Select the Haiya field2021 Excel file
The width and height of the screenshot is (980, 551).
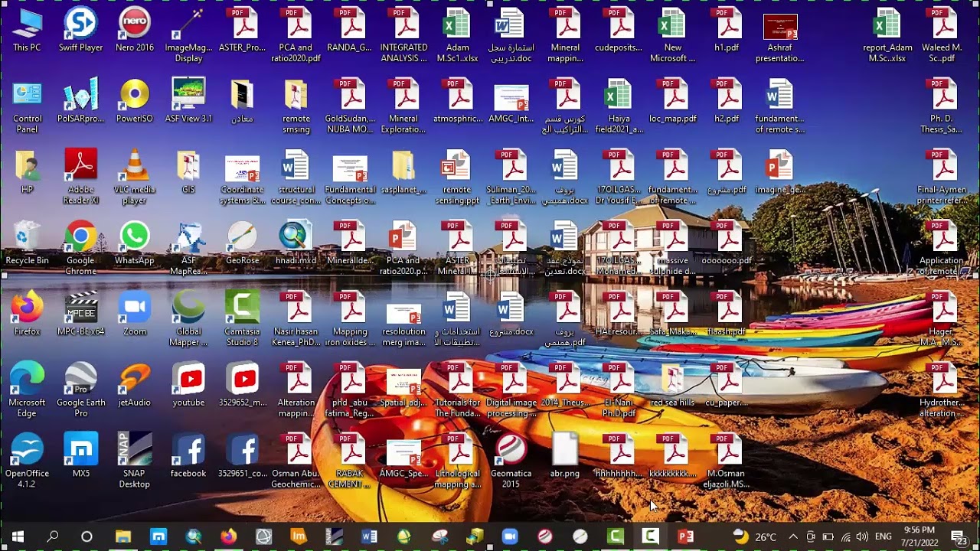pyautogui.click(x=619, y=106)
